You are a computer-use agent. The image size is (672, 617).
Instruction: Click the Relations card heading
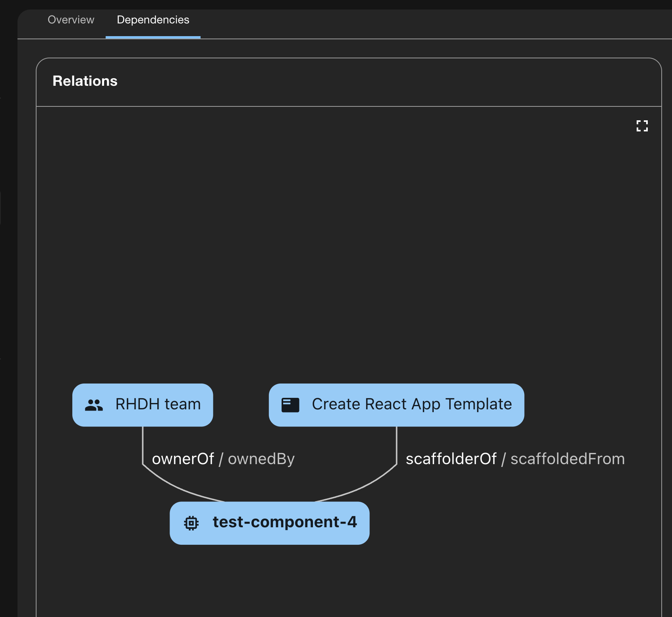pos(85,81)
